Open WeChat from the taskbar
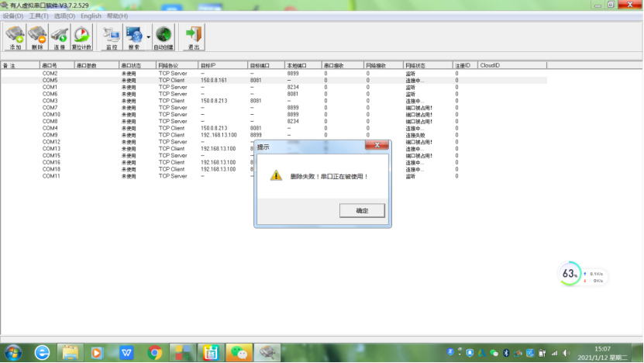The width and height of the screenshot is (644, 363). (242, 353)
